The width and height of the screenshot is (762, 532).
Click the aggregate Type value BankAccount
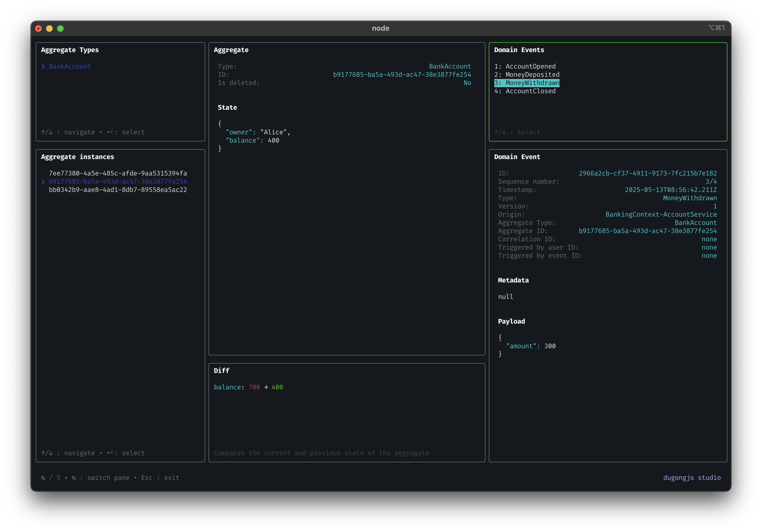[450, 66]
